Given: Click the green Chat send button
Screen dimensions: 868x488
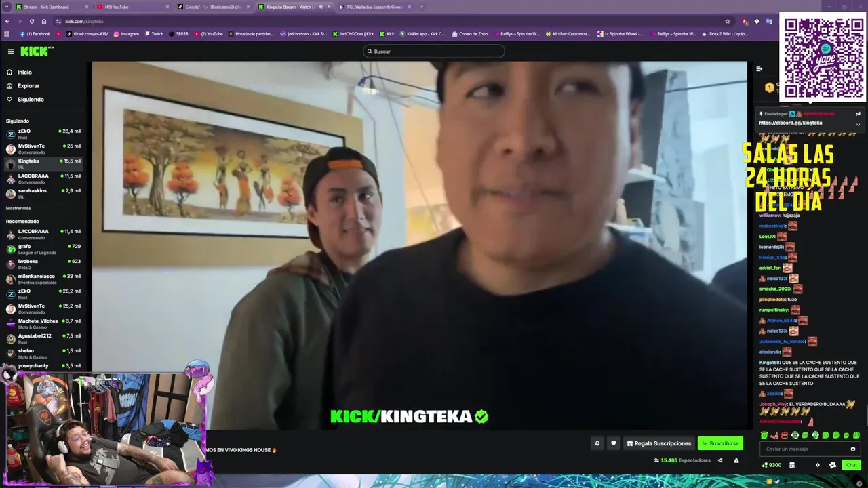Looking at the screenshot, I should click(x=852, y=465).
